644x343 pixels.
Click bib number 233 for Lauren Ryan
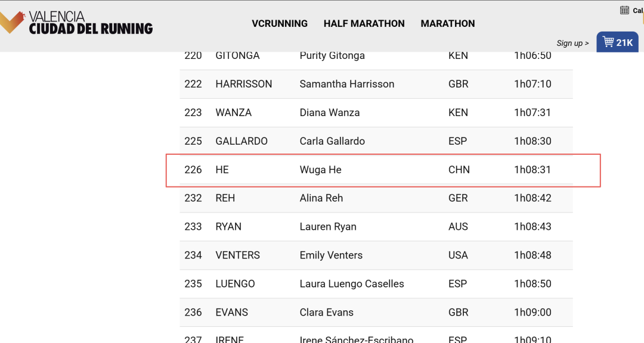pyautogui.click(x=193, y=226)
